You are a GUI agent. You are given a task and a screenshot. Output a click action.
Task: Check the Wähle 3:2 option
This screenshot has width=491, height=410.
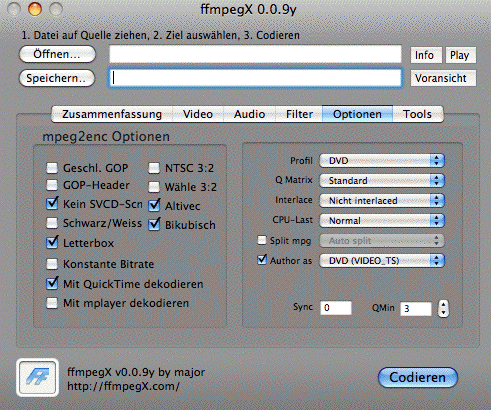point(154,187)
